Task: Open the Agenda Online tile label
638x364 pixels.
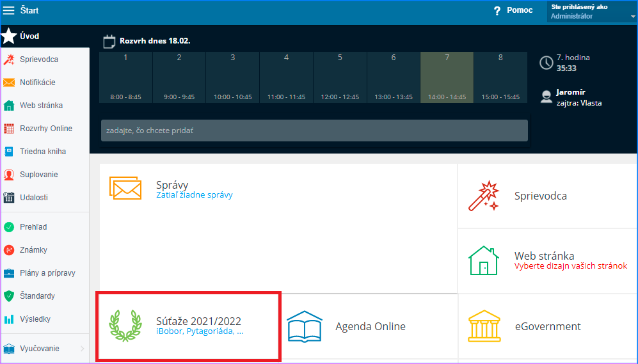Action: click(x=371, y=327)
